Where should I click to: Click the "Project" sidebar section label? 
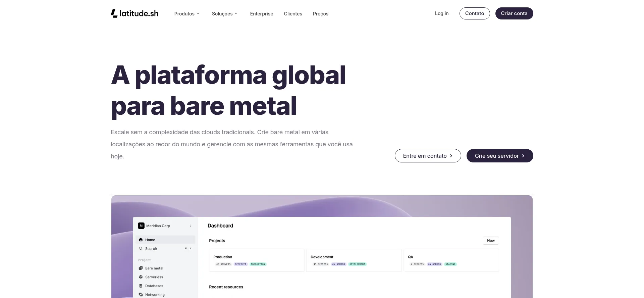(145, 260)
